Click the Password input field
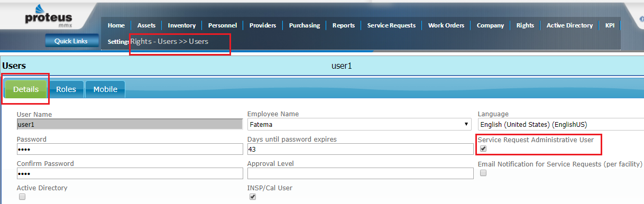 (x=130, y=149)
